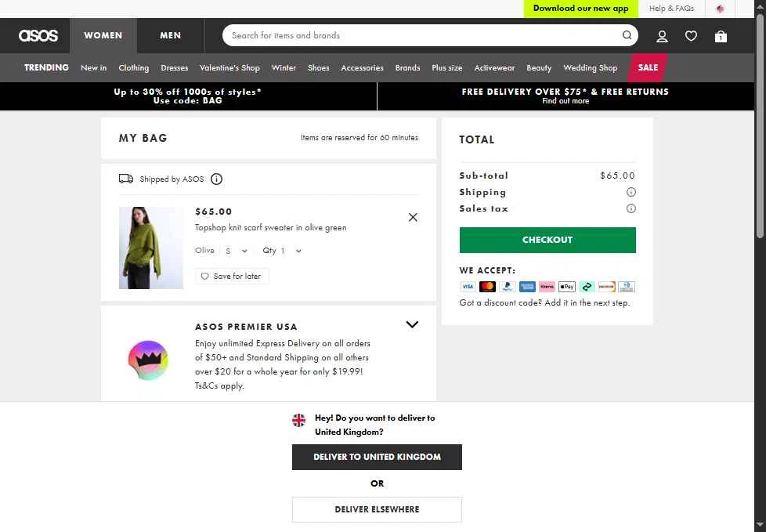Image resolution: width=766 pixels, height=532 pixels.
Task: Open the Shoes menu
Action: 319,68
